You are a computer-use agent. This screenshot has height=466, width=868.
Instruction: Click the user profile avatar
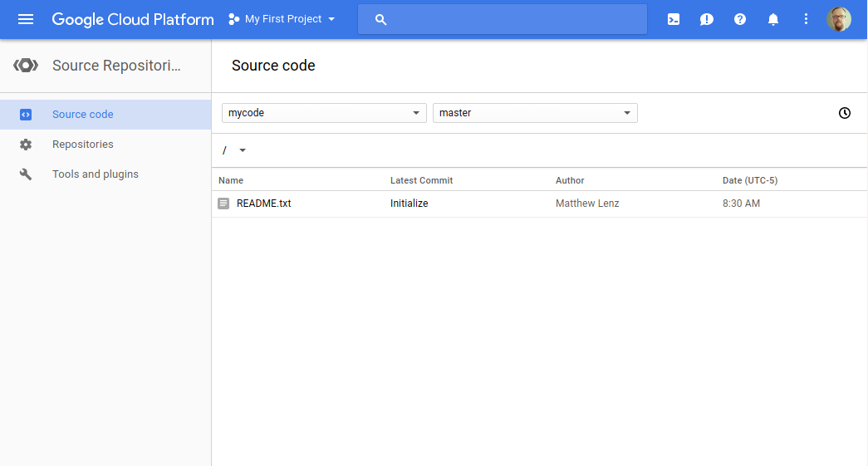tap(839, 19)
